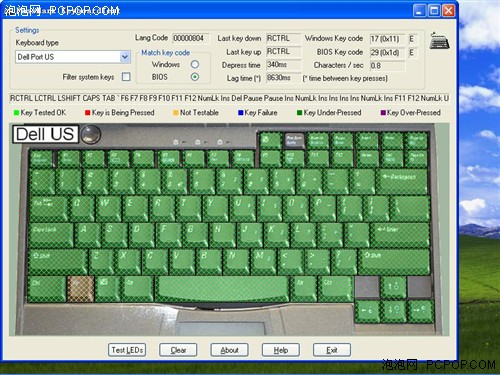
Task: Enable the Filter system keys checkbox
Action: [x=126, y=77]
